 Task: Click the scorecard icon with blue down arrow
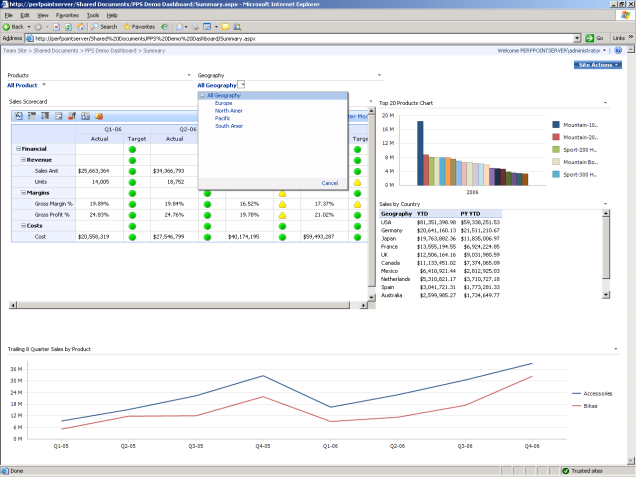point(45,116)
